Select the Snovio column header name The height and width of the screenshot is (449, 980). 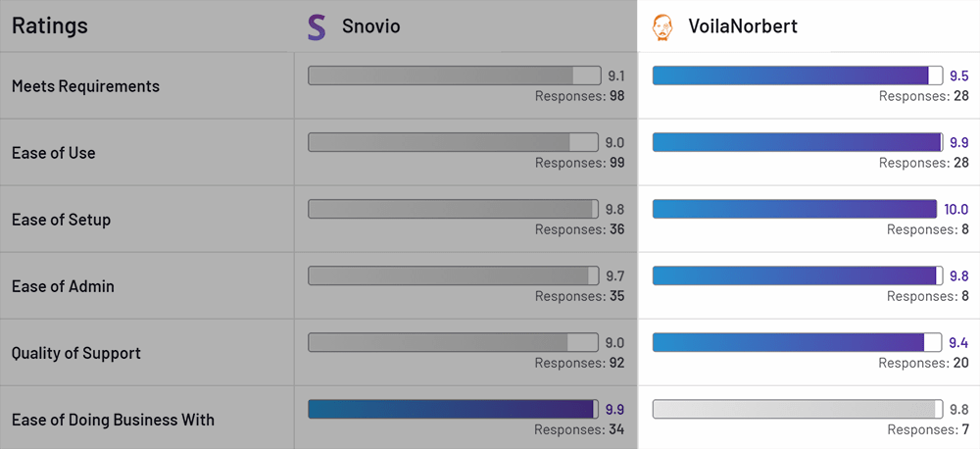point(370,26)
